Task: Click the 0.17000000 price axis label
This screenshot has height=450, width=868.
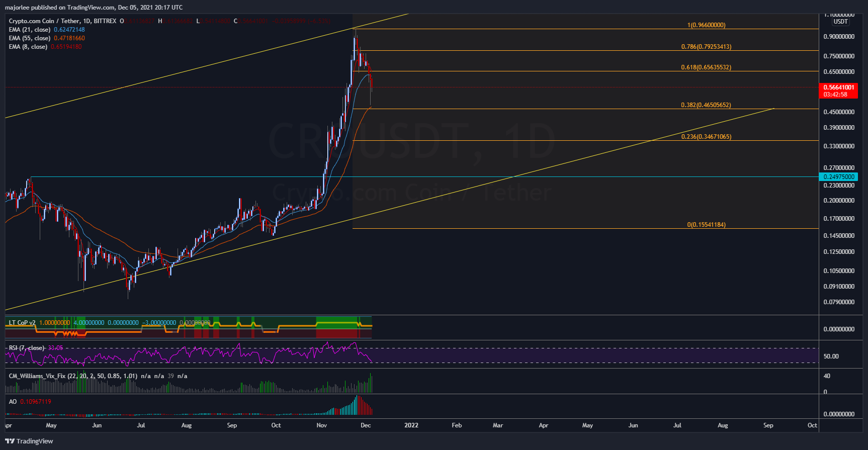Action: pos(839,219)
